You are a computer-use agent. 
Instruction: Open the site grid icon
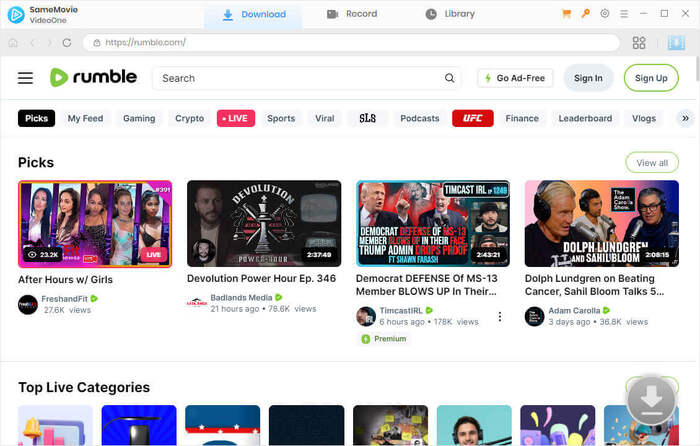click(x=639, y=42)
